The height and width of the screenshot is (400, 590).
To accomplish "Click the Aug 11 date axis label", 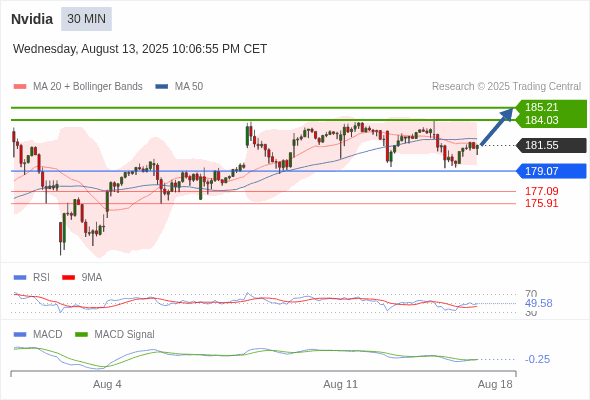I will pos(341,384).
